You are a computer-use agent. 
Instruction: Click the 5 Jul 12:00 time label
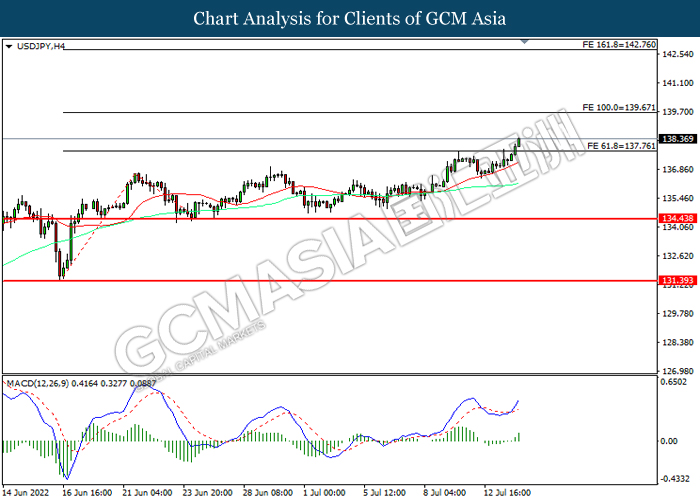point(384,493)
